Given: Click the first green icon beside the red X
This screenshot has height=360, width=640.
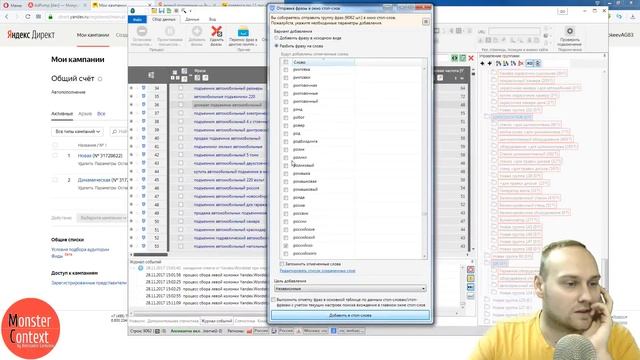Looking at the screenshot, I should click(455, 58).
